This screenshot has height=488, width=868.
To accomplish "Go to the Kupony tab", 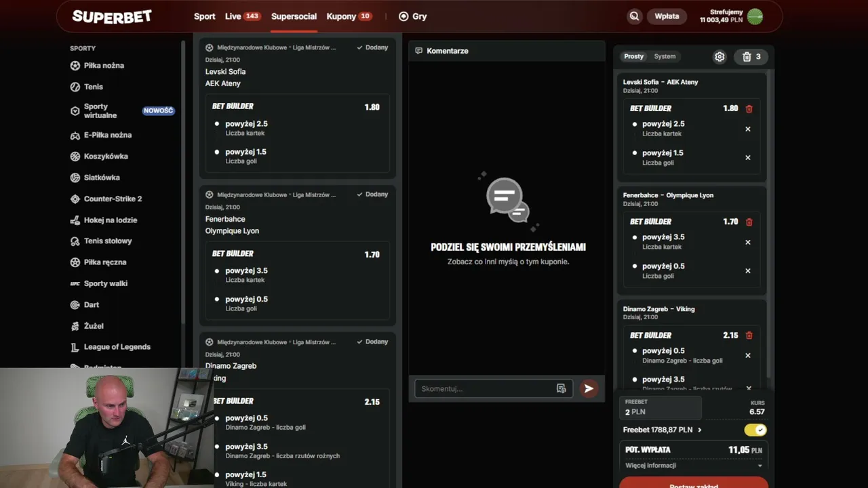I will (349, 16).
